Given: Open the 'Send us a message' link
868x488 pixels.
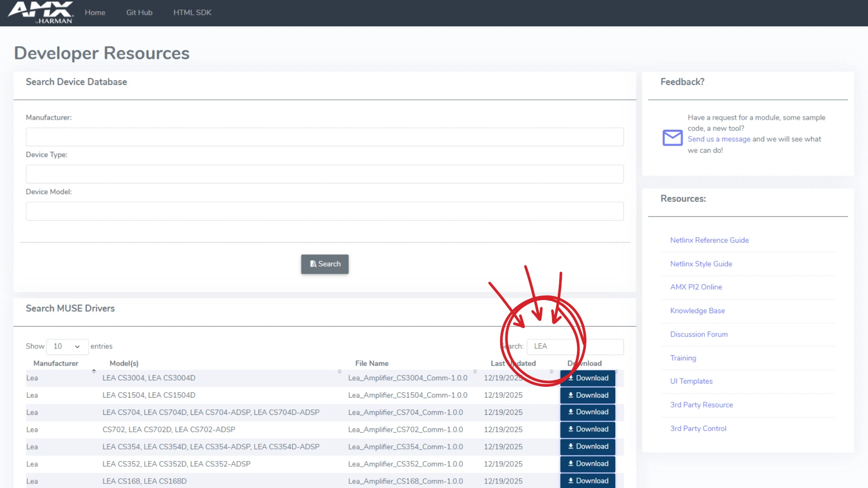Looking at the screenshot, I should (719, 139).
